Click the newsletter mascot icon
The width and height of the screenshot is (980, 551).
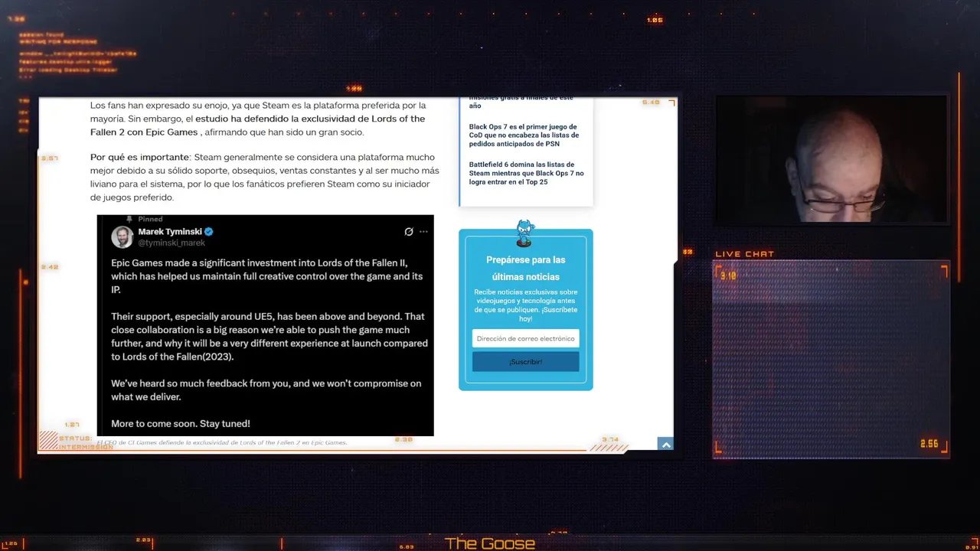click(x=525, y=233)
